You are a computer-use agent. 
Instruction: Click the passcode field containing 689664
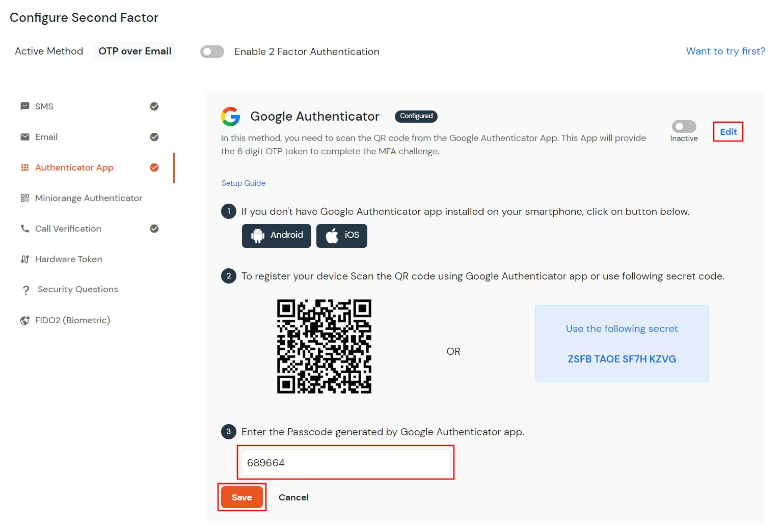346,462
